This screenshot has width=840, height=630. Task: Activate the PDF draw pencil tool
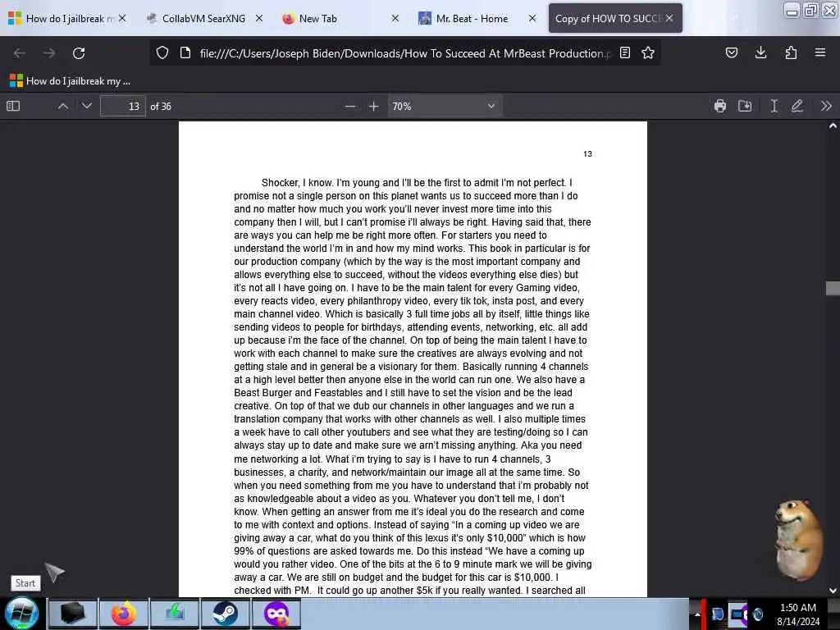(x=797, y=106)
